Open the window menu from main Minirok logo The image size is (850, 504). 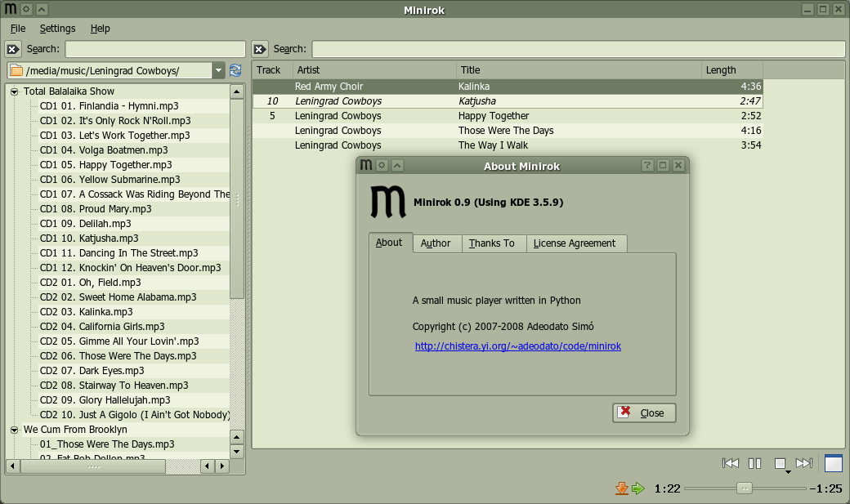pyautogui.click(x=11, y=9)
